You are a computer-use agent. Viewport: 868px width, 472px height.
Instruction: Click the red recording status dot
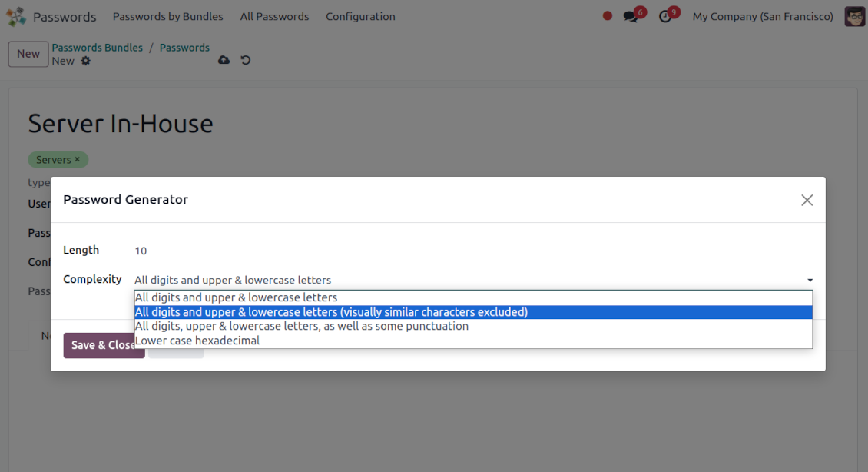608,16
